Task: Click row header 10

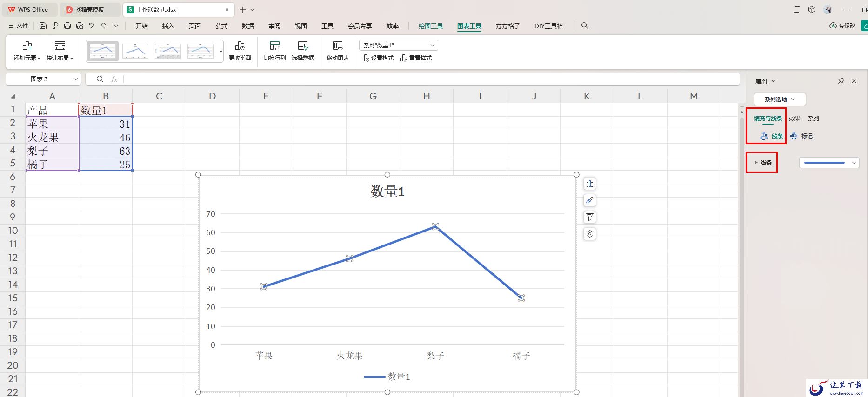Action: click(x=13, y=231)
